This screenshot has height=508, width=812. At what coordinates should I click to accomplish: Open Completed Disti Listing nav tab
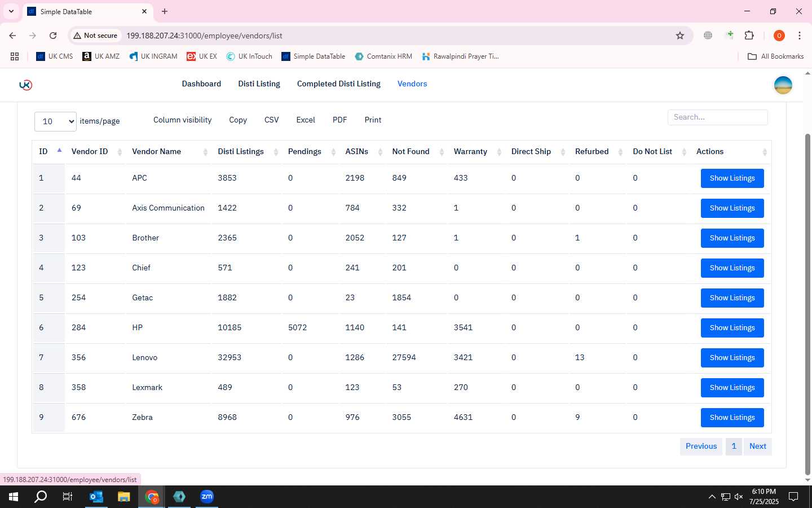(339, 84)
